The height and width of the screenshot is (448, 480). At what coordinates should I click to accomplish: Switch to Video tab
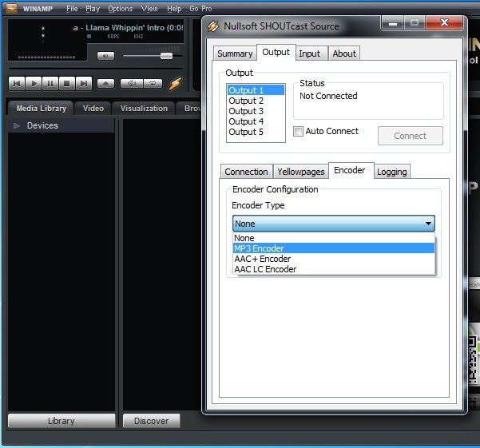tap(93, 109)
